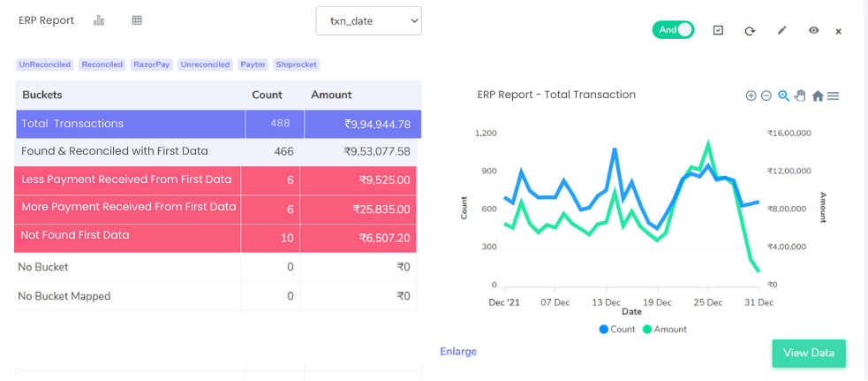The image size is (868, 381).
Task: Click the Enlarge link
Action: pyautogui.click(x=458, y=352)
